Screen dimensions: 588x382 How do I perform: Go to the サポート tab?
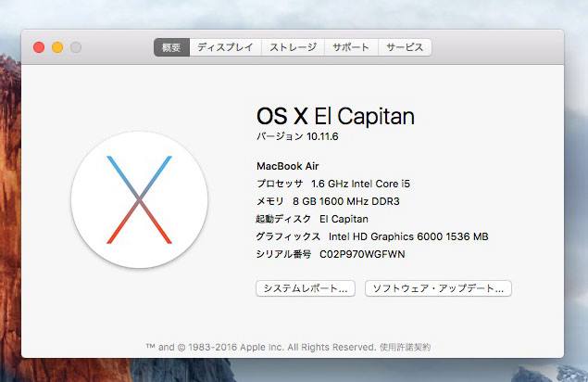[351, 47]
